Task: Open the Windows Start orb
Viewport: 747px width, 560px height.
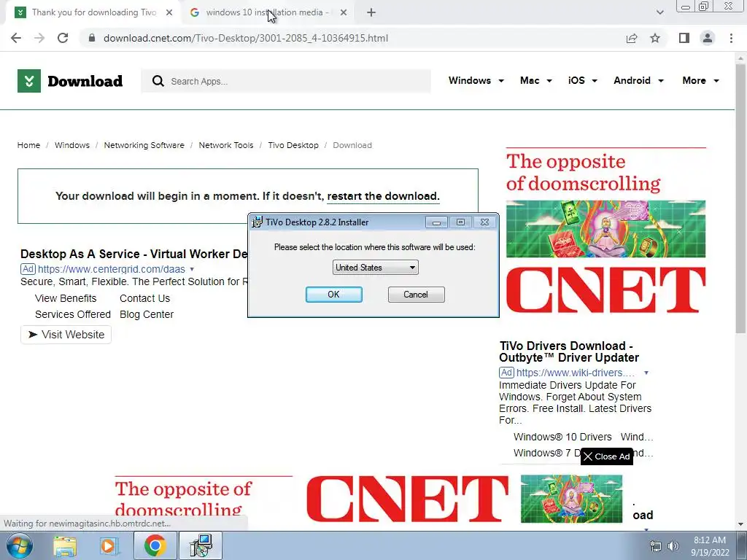Action: click(x=19, y=545)
